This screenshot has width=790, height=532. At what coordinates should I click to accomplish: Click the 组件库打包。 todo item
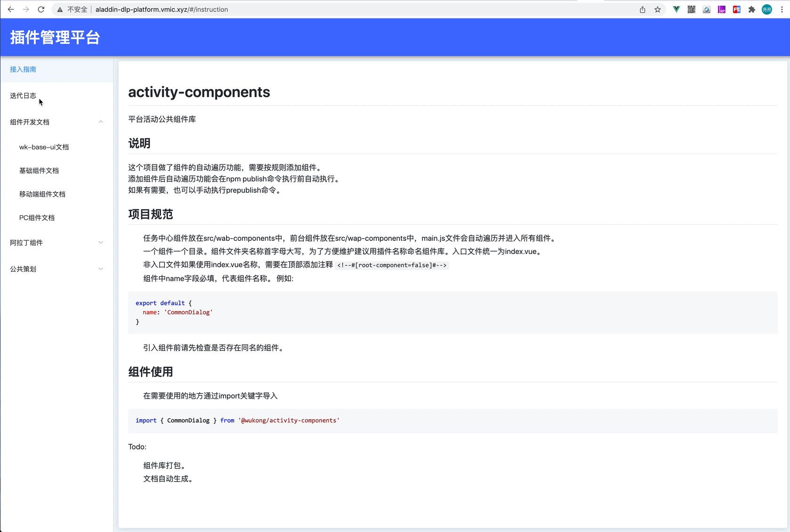(x=166, y=466)
